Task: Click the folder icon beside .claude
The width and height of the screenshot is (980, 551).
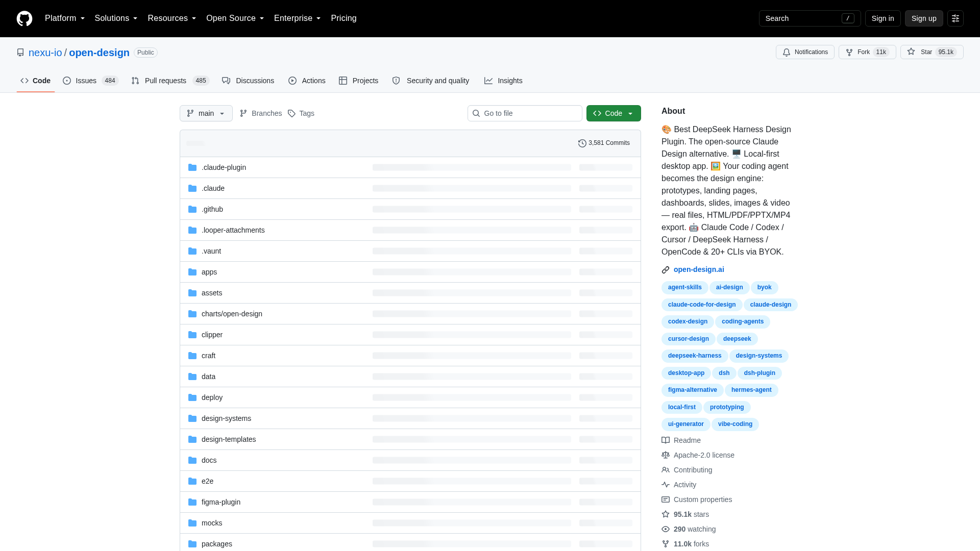Action: 192,188
